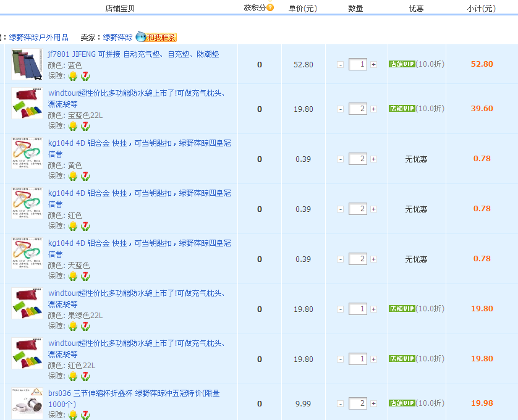Click the yellow guarantee icon in jf7801 row
Screen dimensions: 518x420
pyautogui.click(x=73, y=76)
